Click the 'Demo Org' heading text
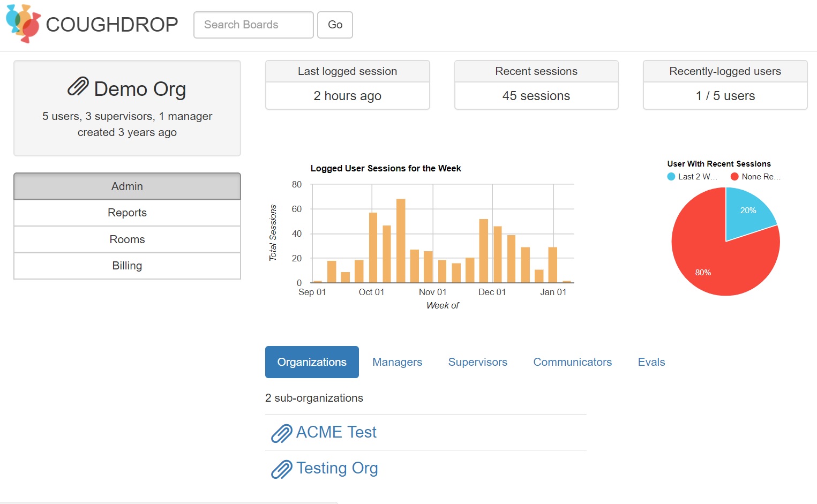 pyautogui.click(x=140, y=89)
